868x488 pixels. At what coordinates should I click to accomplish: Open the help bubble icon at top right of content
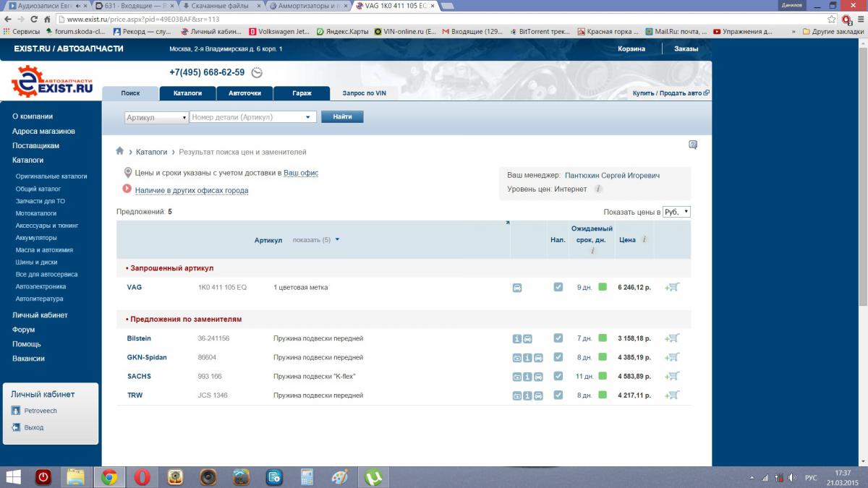(x=693, y=145)
